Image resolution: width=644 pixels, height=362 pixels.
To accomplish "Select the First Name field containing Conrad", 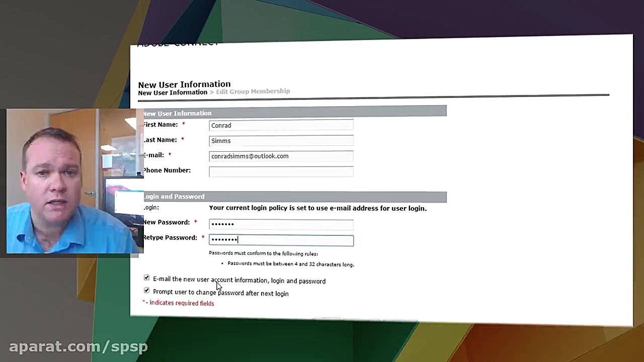I will coord(281,125).
